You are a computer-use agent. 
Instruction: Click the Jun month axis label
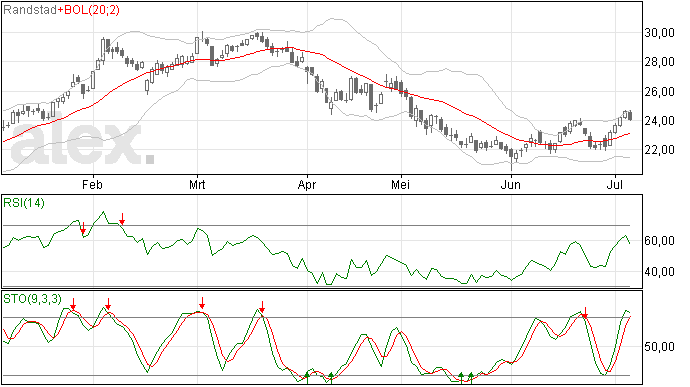[510, 184]
